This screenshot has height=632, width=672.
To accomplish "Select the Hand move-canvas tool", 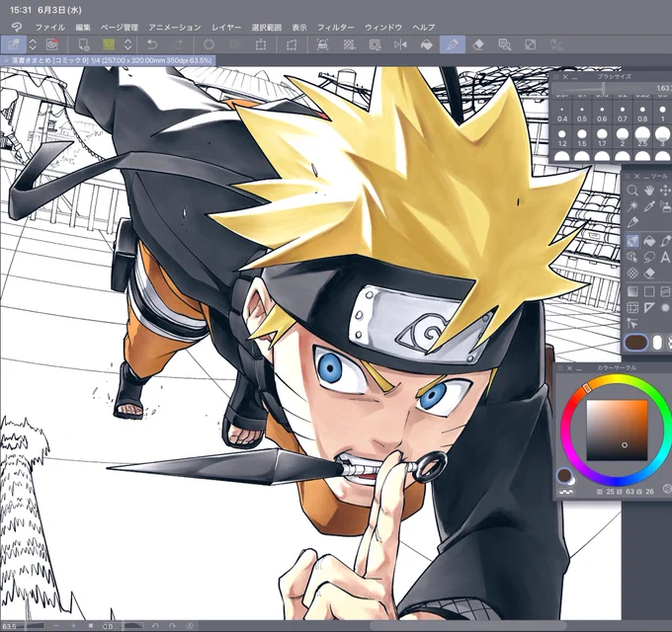I will 649,191.
